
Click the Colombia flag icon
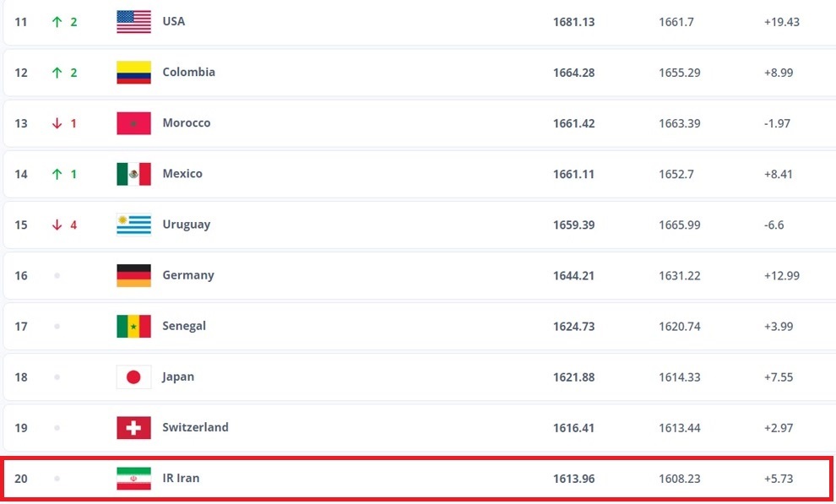[x=133, y=73]
